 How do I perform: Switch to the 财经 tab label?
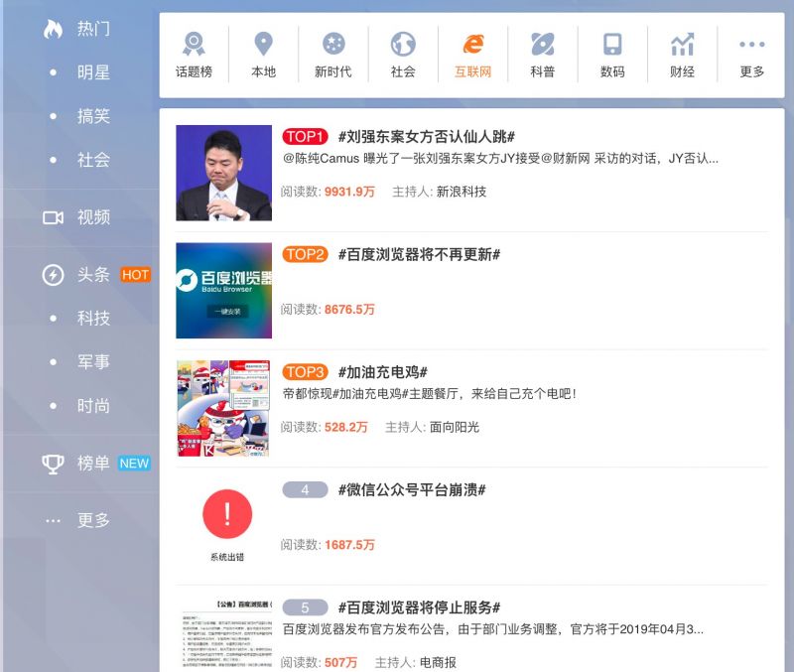(682, 71)
